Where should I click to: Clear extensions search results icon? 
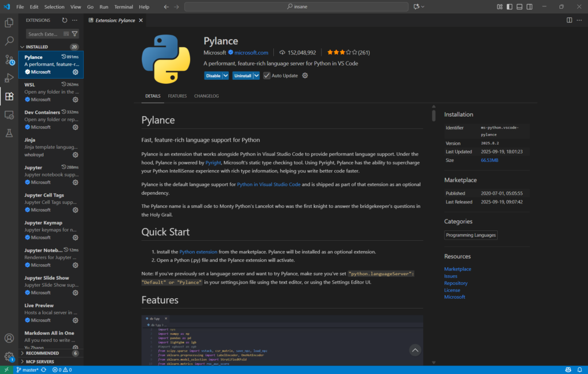(66, 34)
